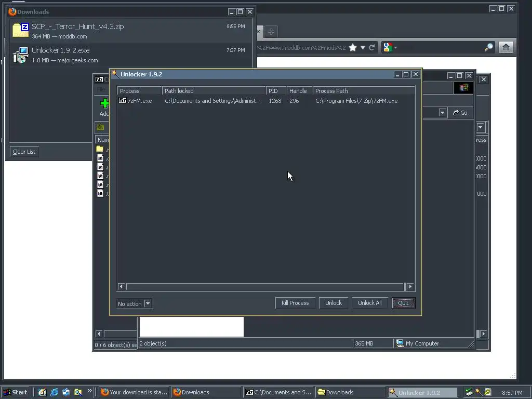The image size is (532, 399).
Task: Click the Kill Process button
Action: (295, 303)
